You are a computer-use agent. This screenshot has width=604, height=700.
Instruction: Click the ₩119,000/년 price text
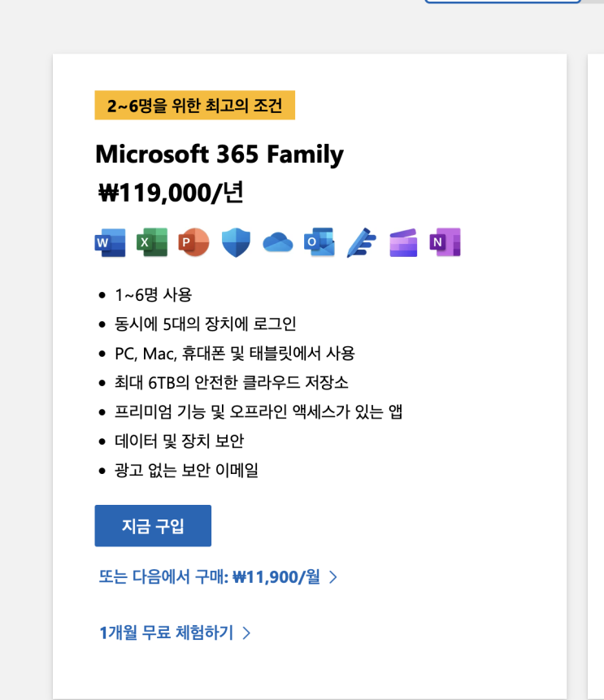tap(171, 193)
